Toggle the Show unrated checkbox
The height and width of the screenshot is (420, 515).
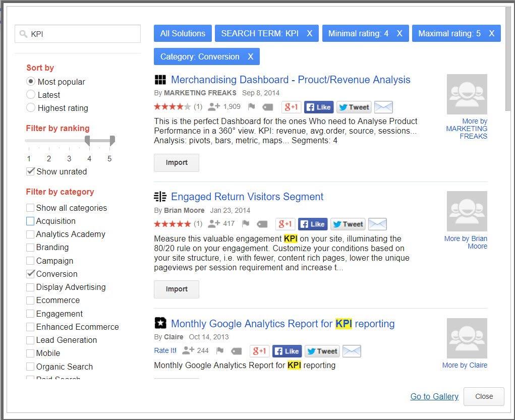30,171
